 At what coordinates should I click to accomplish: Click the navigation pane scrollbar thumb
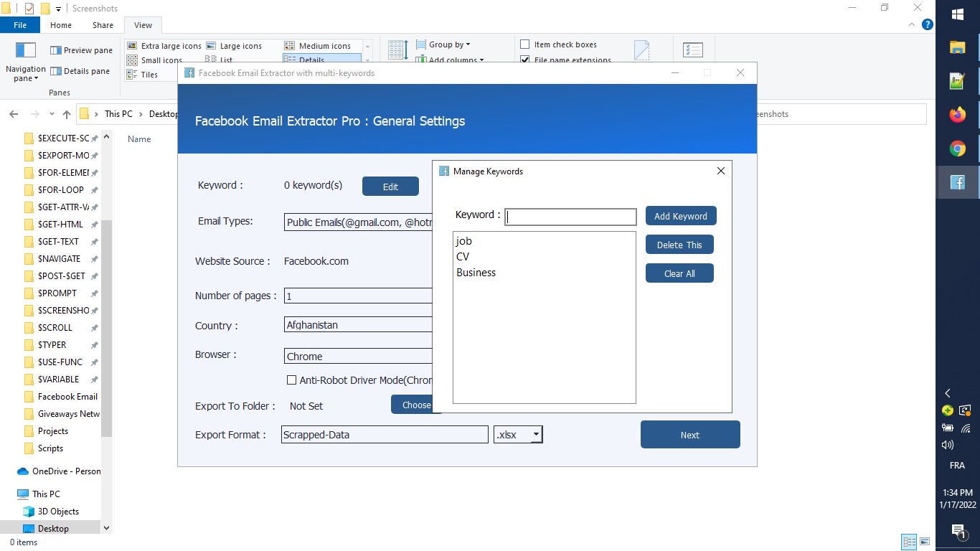tap(106, 329)
